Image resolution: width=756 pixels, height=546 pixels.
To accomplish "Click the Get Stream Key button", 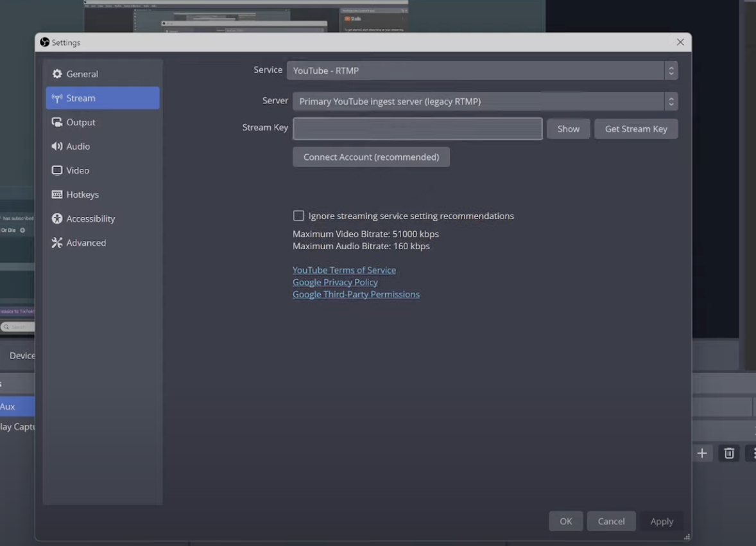I will point(635,129).
